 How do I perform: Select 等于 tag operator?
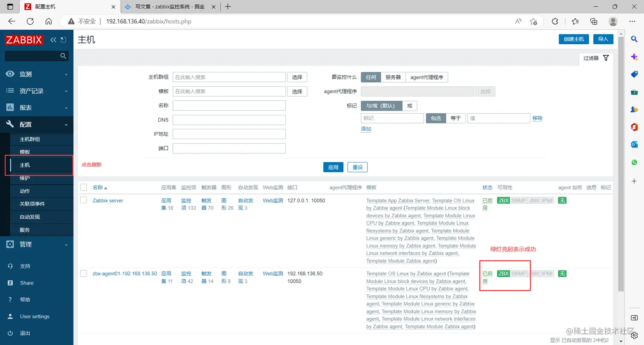(456, 118)
